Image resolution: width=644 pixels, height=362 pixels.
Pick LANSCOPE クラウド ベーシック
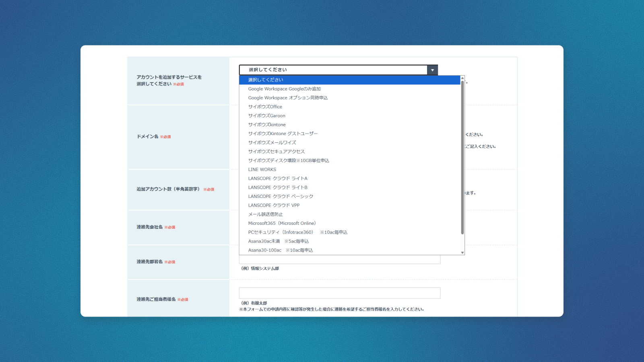coord(350,196)
